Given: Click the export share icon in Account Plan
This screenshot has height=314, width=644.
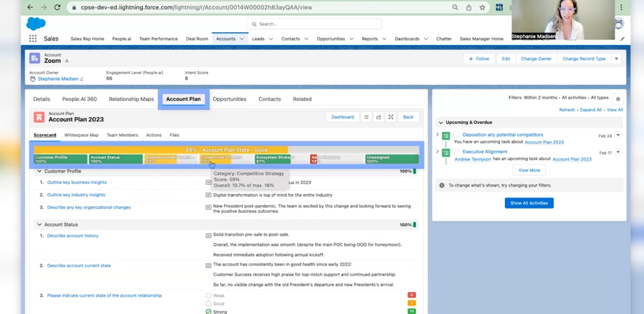Looking at the screenshot, I should [x=378, y=117].
